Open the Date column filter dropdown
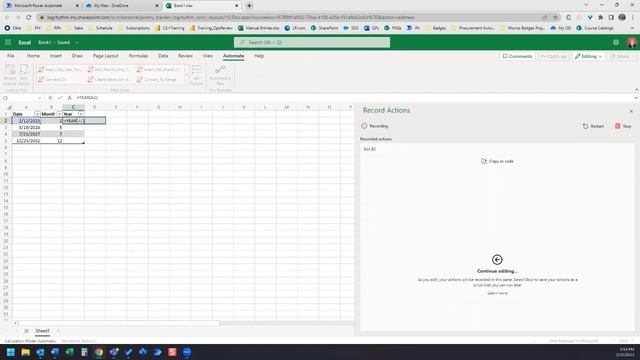 tap(37, 114)
